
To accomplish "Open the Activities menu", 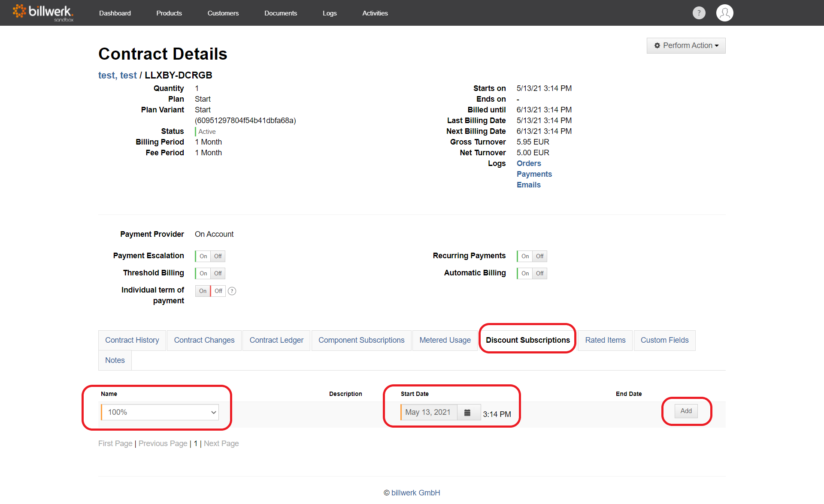I will [375, 13].
